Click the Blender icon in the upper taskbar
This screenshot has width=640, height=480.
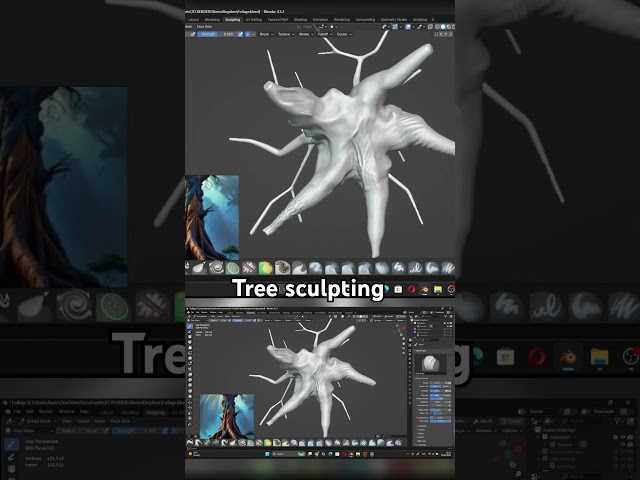coord(424,289)
